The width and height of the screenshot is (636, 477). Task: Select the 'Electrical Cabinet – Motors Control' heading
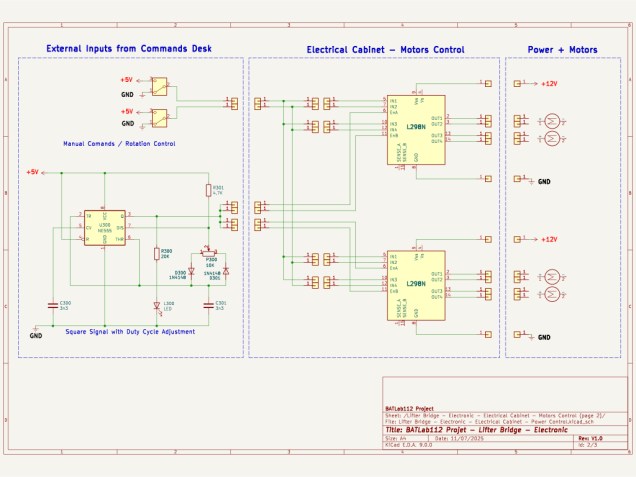(x=385, y=48)
